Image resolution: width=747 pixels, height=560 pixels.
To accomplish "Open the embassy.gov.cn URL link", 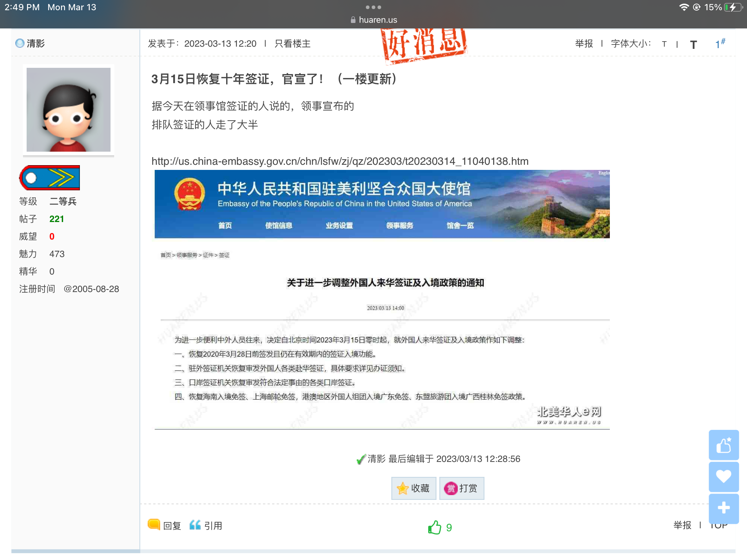I will pyautogui.click(x=340, y=161).
